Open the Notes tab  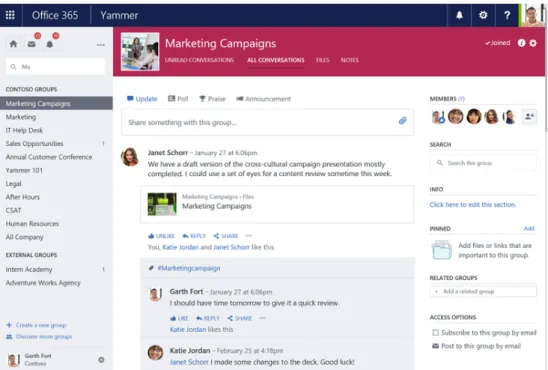350,60
